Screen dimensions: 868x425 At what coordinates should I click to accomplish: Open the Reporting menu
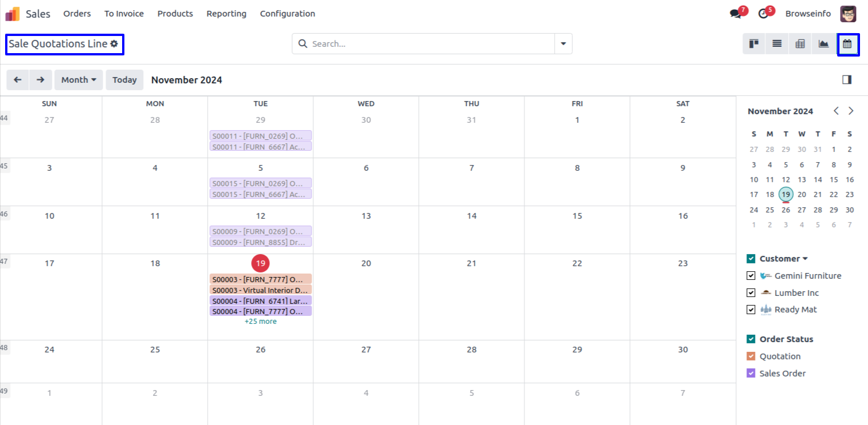pos(227,14)
